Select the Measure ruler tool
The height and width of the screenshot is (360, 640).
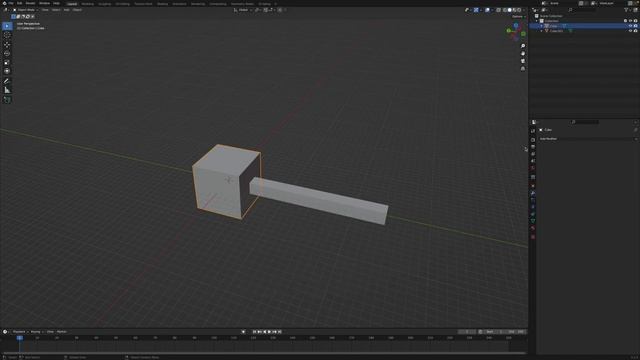pyautogui.click(x=7, y=90)
